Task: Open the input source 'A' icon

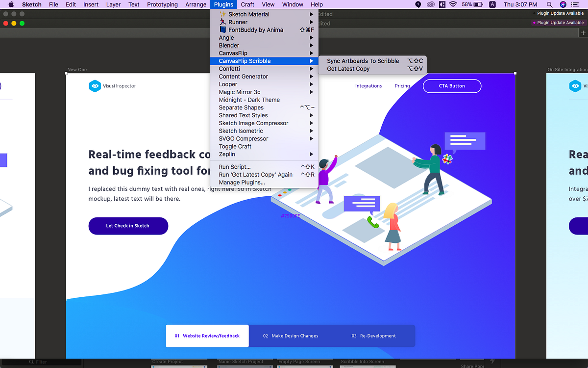Action: [492, 4]
